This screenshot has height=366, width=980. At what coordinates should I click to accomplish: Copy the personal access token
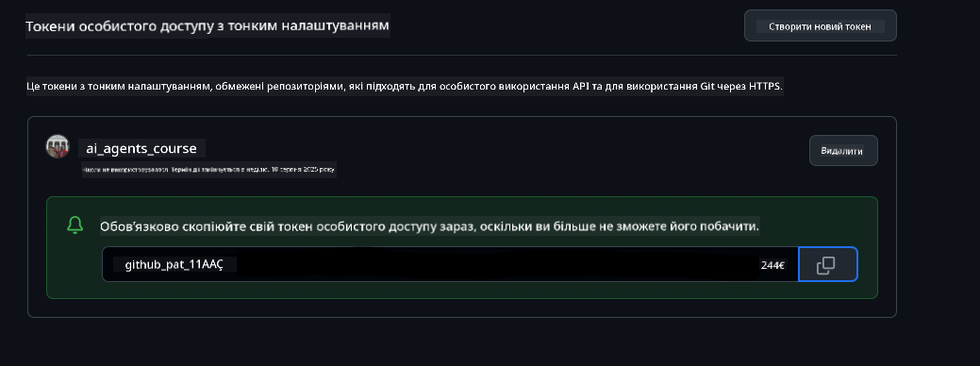click(827, 264)
